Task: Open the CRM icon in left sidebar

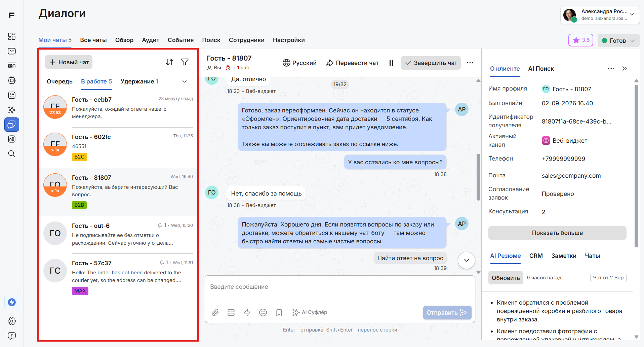Action: pos(12,66)
